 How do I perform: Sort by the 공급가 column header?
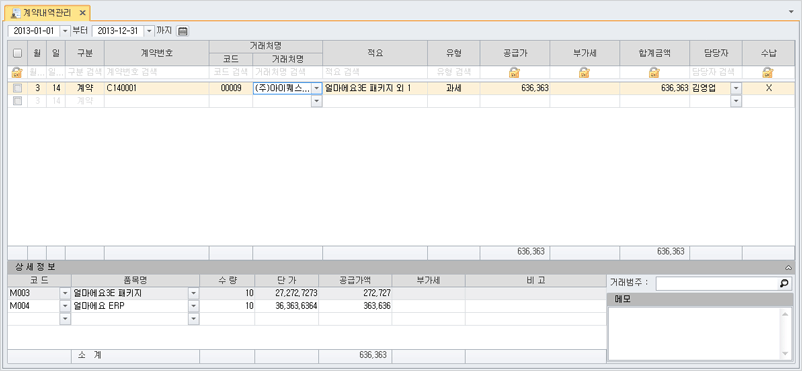(x=515, y=53)
